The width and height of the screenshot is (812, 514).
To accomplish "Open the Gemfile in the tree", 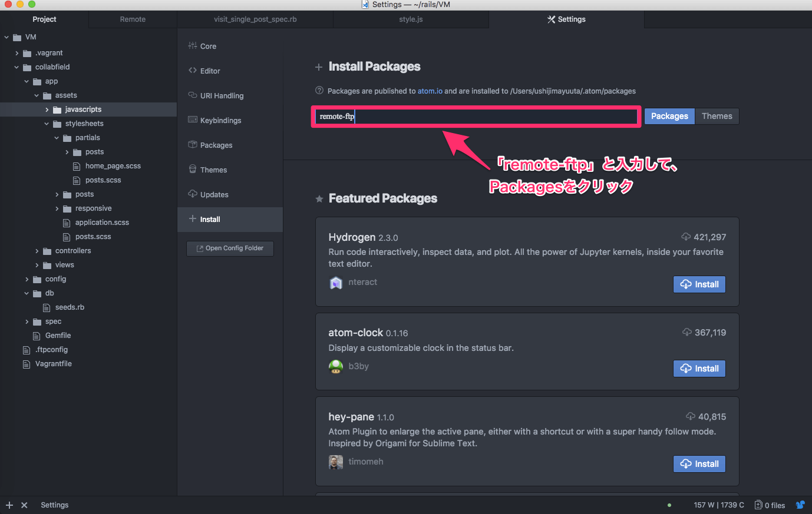I will (x=58, y=336).
